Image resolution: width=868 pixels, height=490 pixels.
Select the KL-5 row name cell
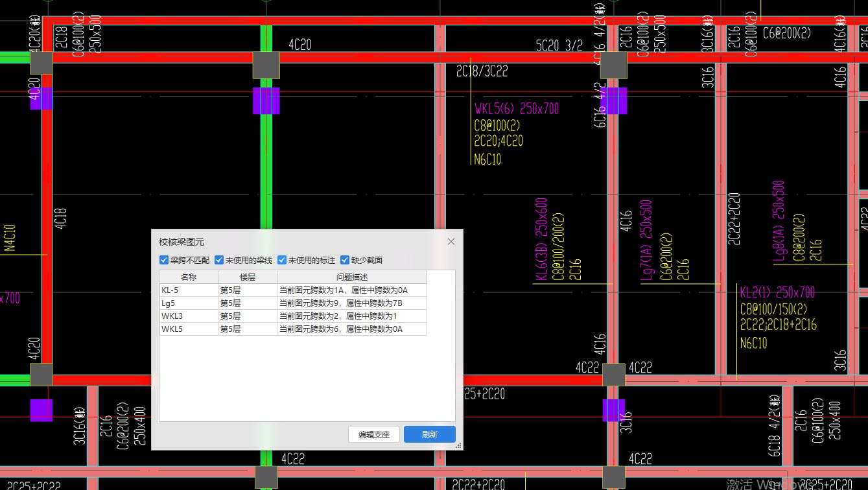pyautogui.click(x=189, y=290)
